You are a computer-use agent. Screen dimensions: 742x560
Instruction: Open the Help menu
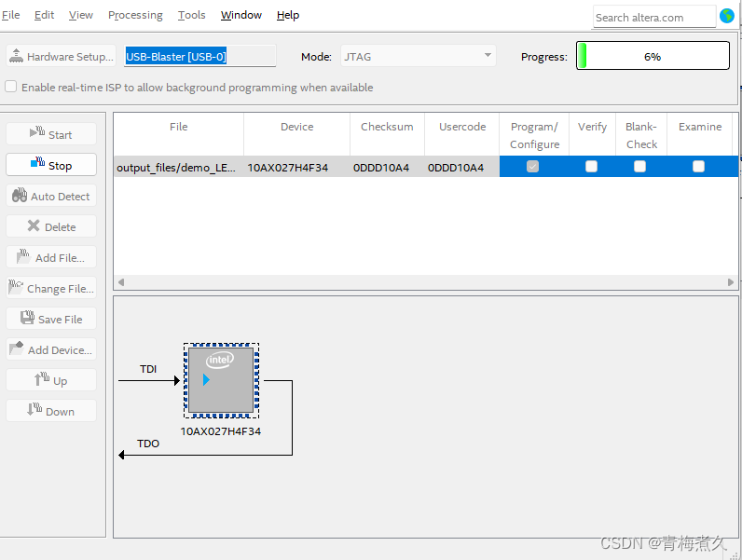click(288, 15)
